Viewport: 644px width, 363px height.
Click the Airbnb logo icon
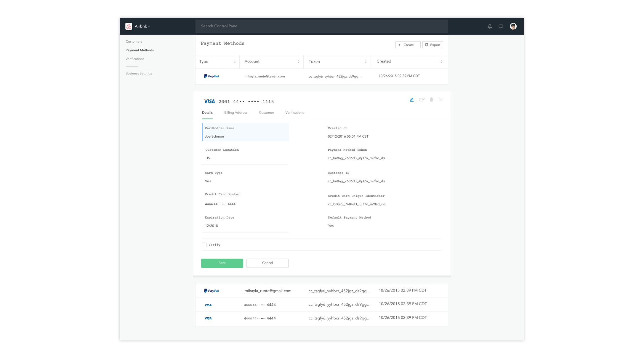click(129, 26)
